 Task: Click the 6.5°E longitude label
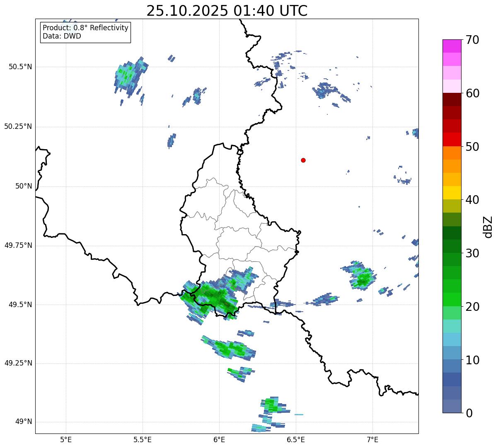[x=296, y=439]
